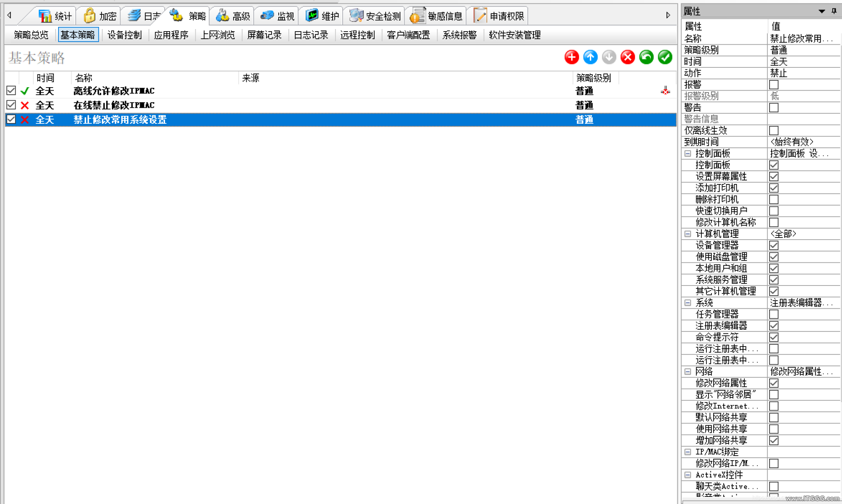Enable the 报警 checkbox in properties
This screenshot has height=504, width=842.
tap(774, 85)
